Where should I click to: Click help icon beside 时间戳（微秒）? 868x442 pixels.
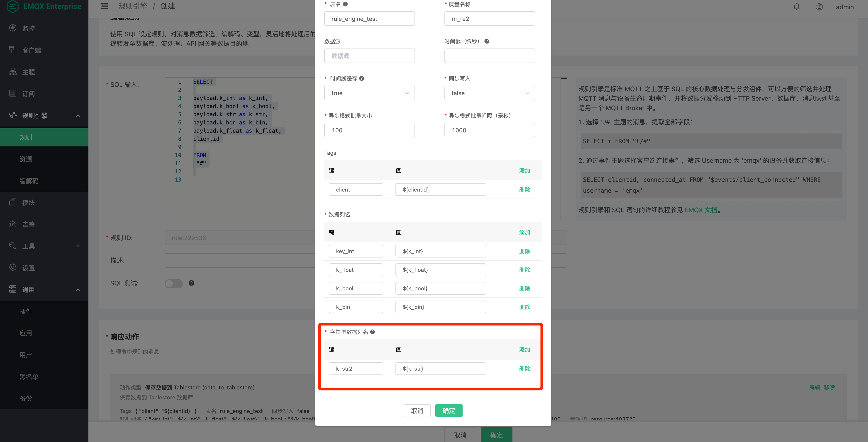coord(487,41)
